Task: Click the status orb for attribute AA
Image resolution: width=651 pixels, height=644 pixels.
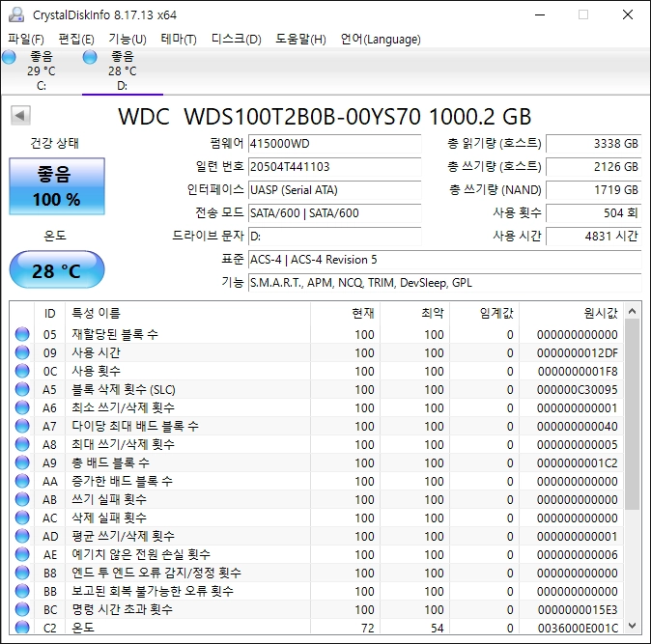Action: [22, 481]
